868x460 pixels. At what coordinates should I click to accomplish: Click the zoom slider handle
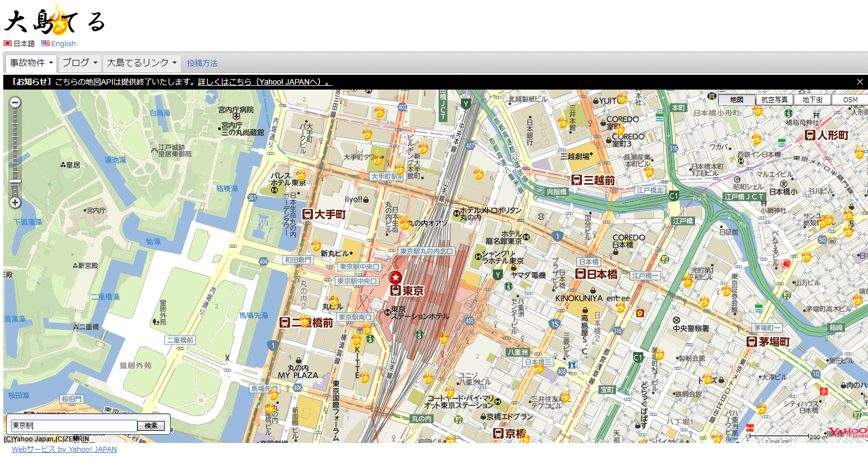pyautogui.click(x=15, y=181)
